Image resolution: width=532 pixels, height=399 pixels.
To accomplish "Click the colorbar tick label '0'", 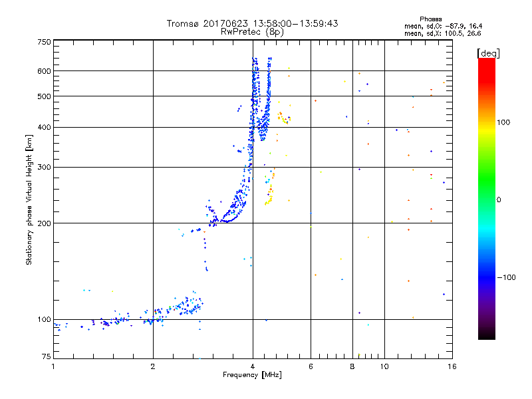I will pos(499,199).
